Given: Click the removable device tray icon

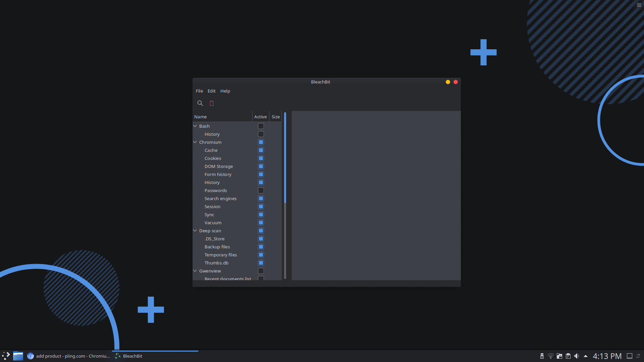Looking at the screenshot, I should (542, 356).
